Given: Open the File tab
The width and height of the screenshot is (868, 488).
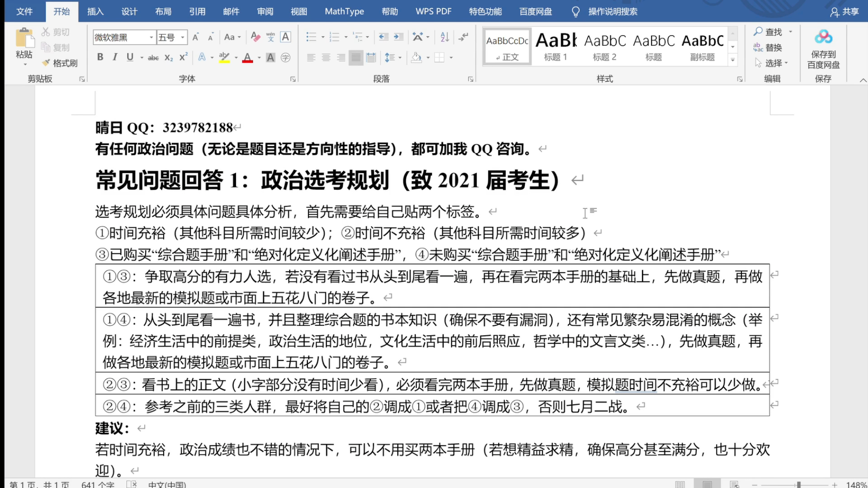Looking at the screenshot, I should click(x=24, y=11).
